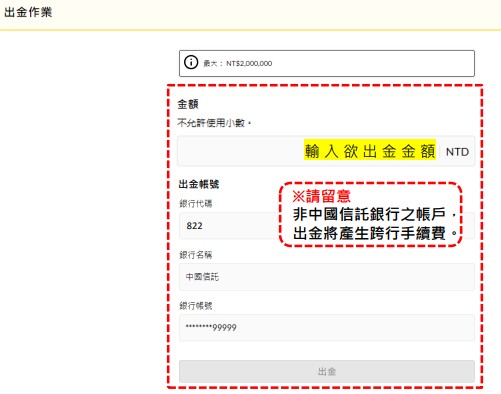Viewport: 501px width, 394px height.
Task: Click the grey 出金 submit button
Action: [x=327, y=371]
